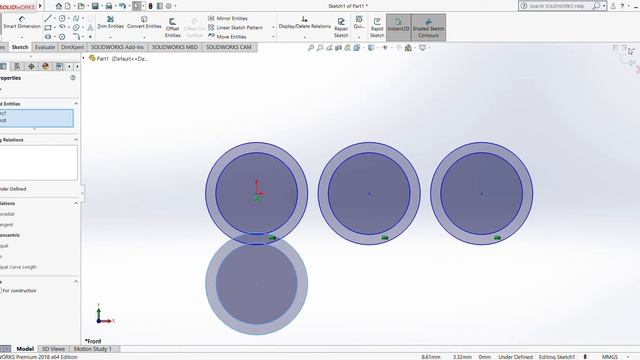Collapse the Existing Relations section
Screen dimensions: 640x360
(x=76, y=140)
